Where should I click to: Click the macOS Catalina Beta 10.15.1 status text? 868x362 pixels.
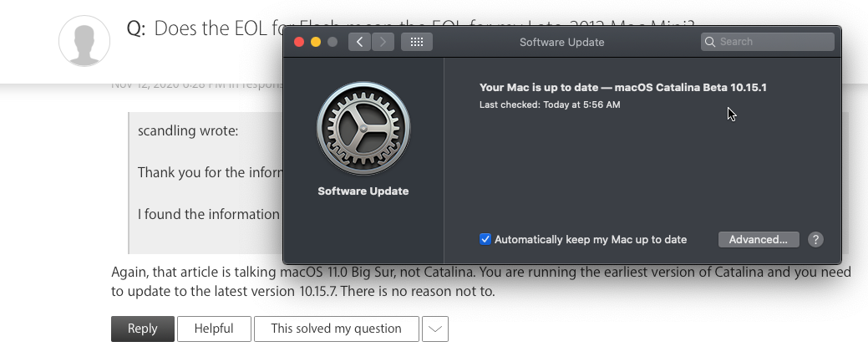click(x=622, y=87)
